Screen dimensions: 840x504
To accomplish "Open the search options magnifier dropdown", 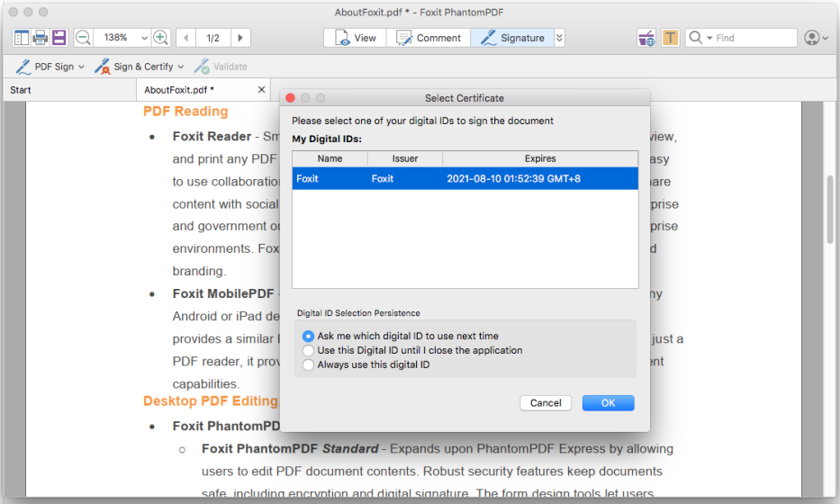I will point(700,38).
